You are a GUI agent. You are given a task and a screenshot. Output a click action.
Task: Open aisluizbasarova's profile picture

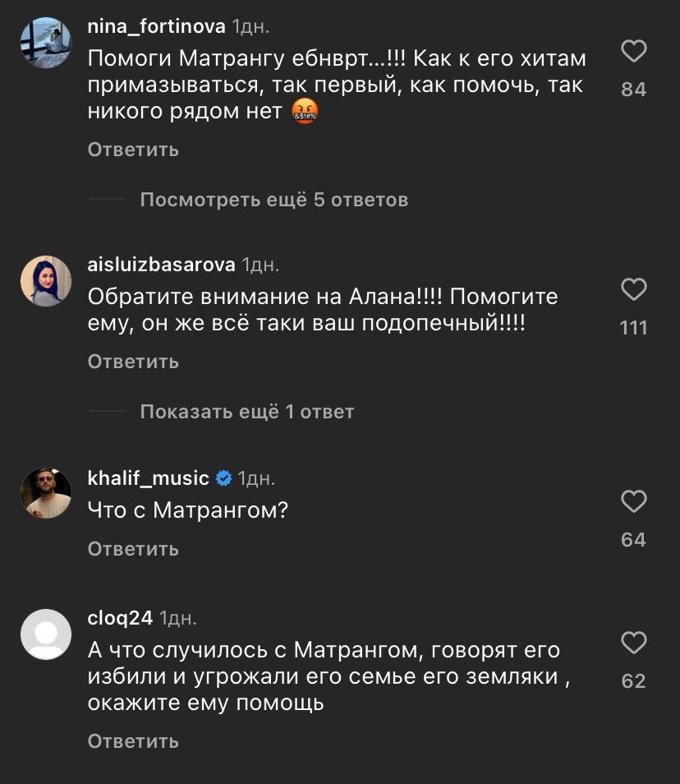(x=45, y=280)
